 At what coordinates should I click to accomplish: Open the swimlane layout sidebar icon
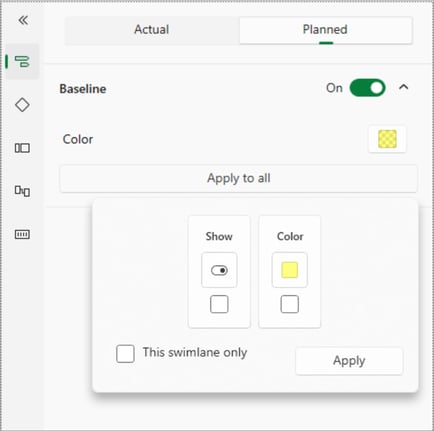click(x=22, y=148)
